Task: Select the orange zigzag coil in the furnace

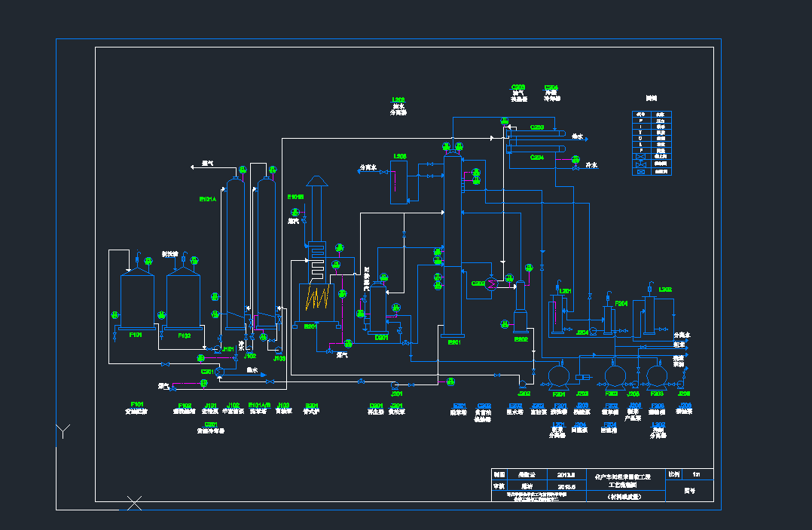Action: click(x=318, y=299)
